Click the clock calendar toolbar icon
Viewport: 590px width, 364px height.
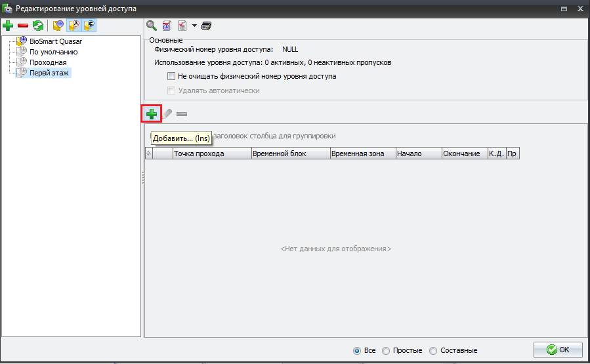click(x=167, y=26)
